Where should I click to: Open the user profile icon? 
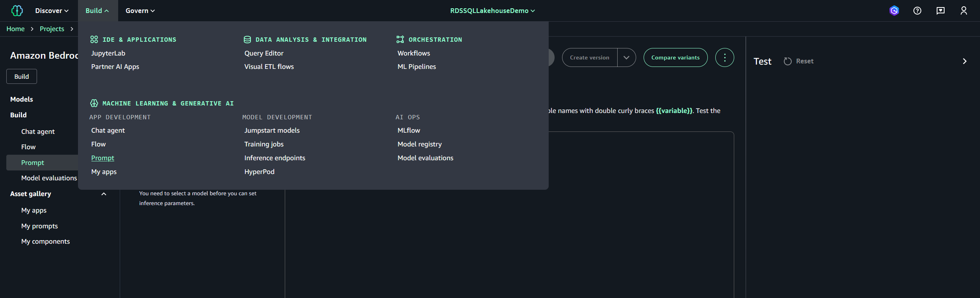click(x=964, y=11)
